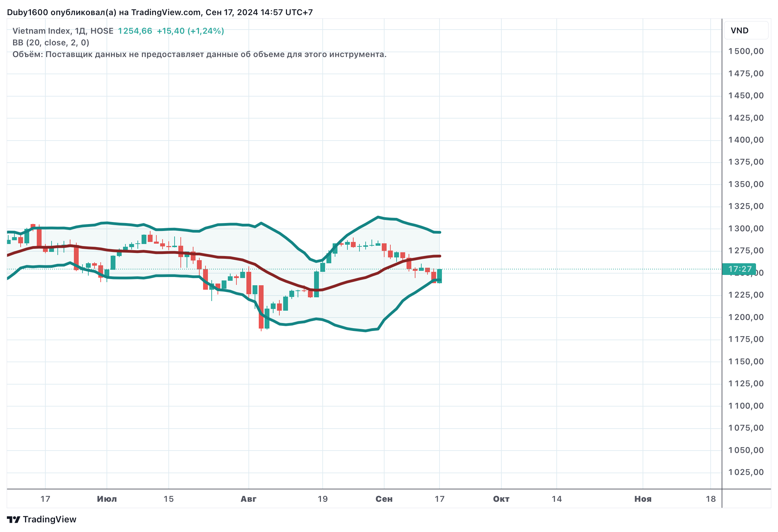Click the 15 date label on time axis
778x532 pixels.
point(168,499)
